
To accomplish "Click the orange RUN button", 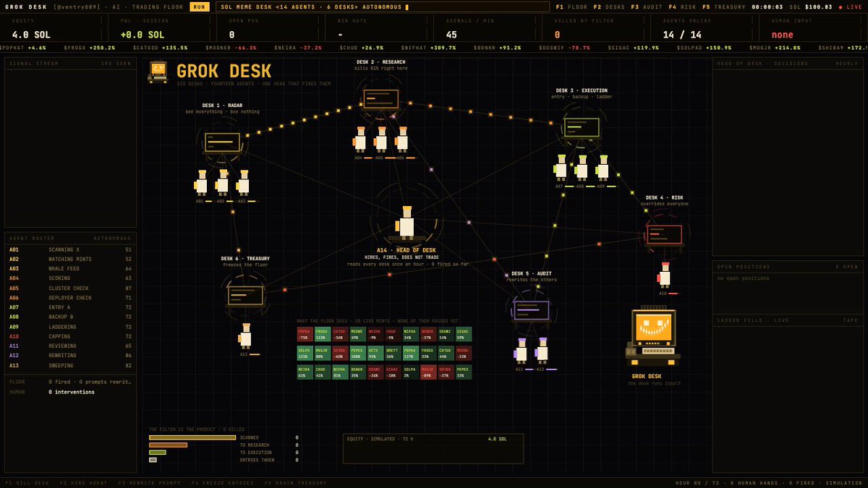I will click(200, 7).
